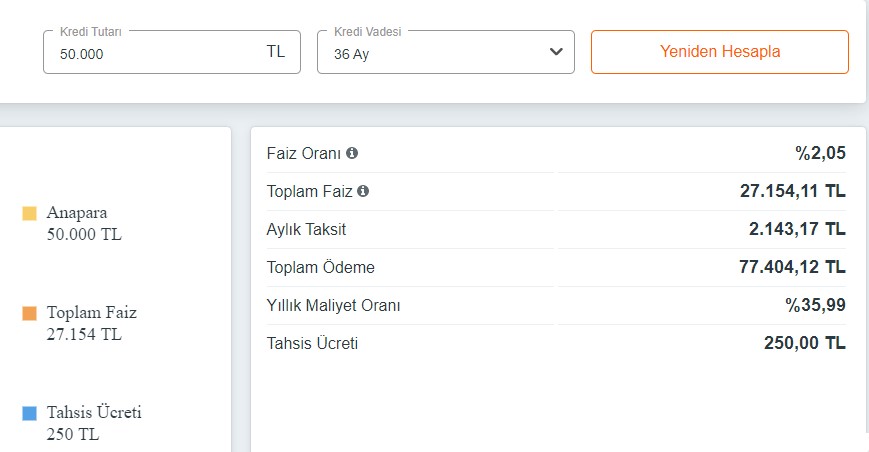Click Toplam Faiz 27.154 TL legend label

90,323
